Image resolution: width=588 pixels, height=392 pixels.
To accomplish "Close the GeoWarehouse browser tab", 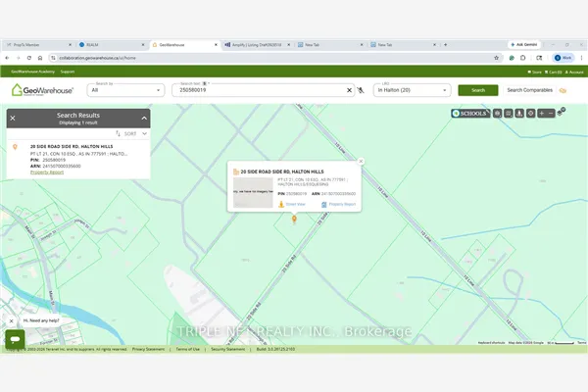I will tap(216, 45).
